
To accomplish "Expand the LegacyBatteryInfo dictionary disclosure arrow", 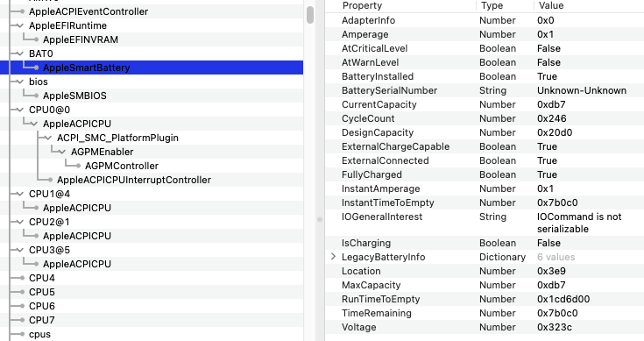I will click(x=334, y=257).
